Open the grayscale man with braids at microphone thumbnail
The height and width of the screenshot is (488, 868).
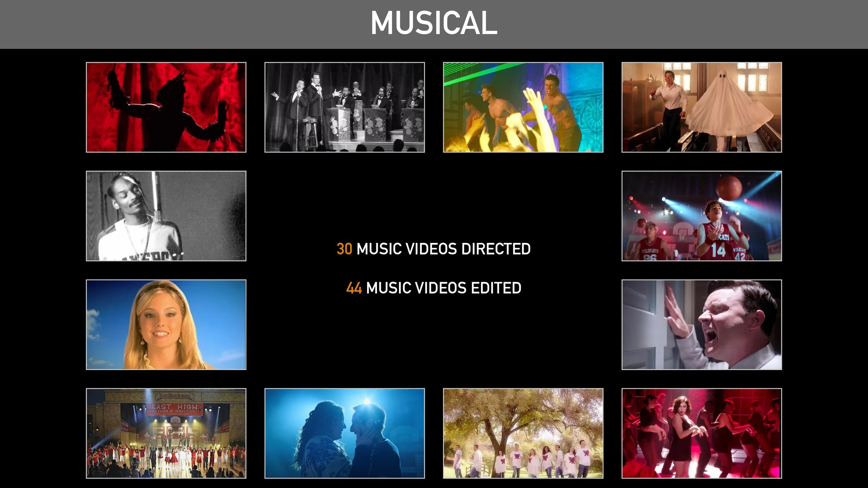tap(166, 216)
